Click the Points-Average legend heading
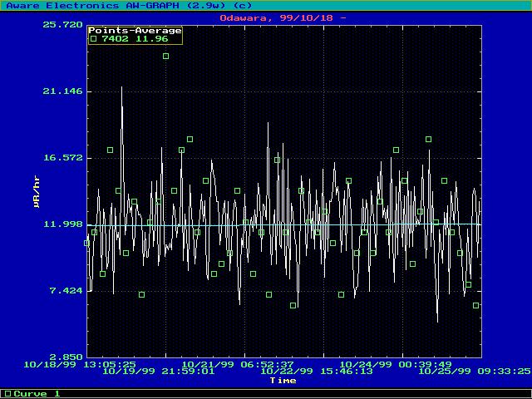The width and height of the screenshot is (532, 399). coord(135,31)
